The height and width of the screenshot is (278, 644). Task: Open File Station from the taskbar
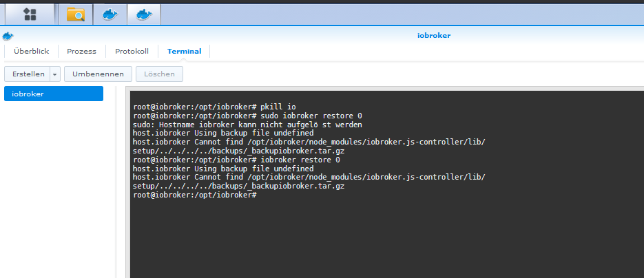click(76, 14)
